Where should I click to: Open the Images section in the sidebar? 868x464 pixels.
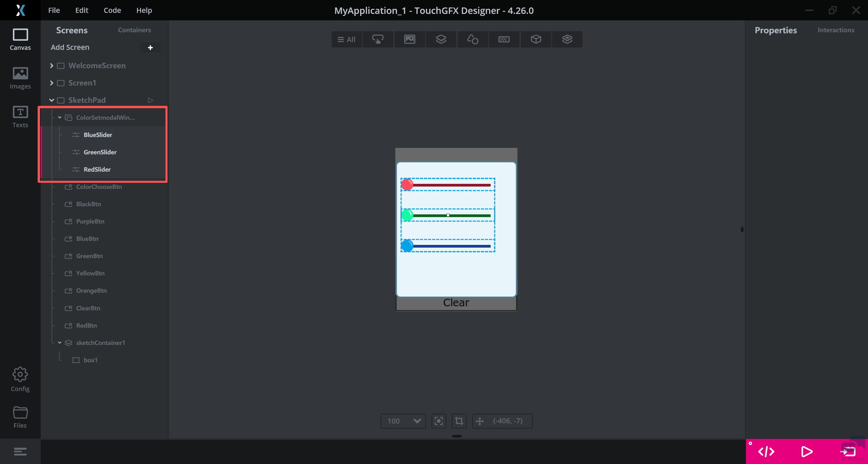point(20,78)
